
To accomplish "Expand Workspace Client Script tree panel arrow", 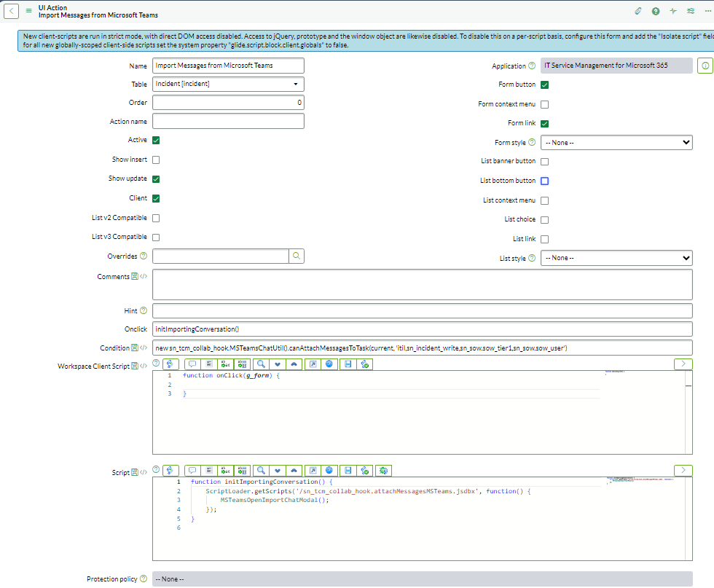I will tap(683, 364).
